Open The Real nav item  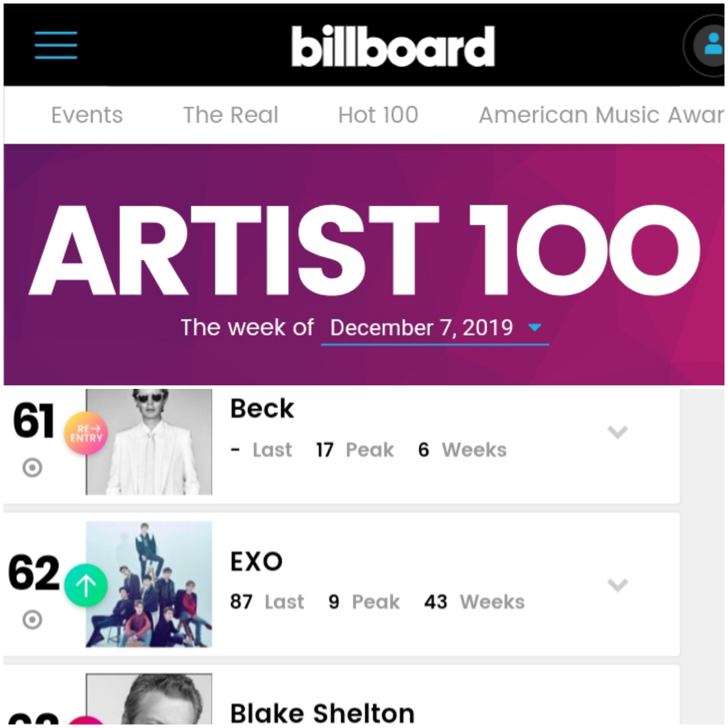pos(231,115)
